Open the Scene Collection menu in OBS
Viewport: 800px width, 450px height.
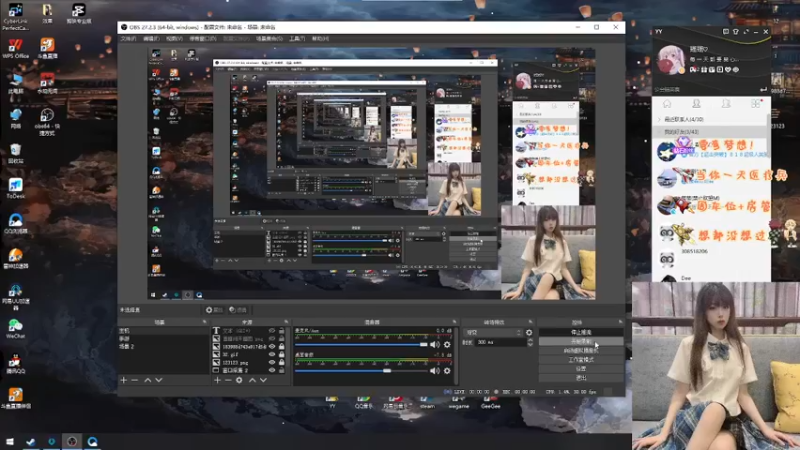click(269, 39)
